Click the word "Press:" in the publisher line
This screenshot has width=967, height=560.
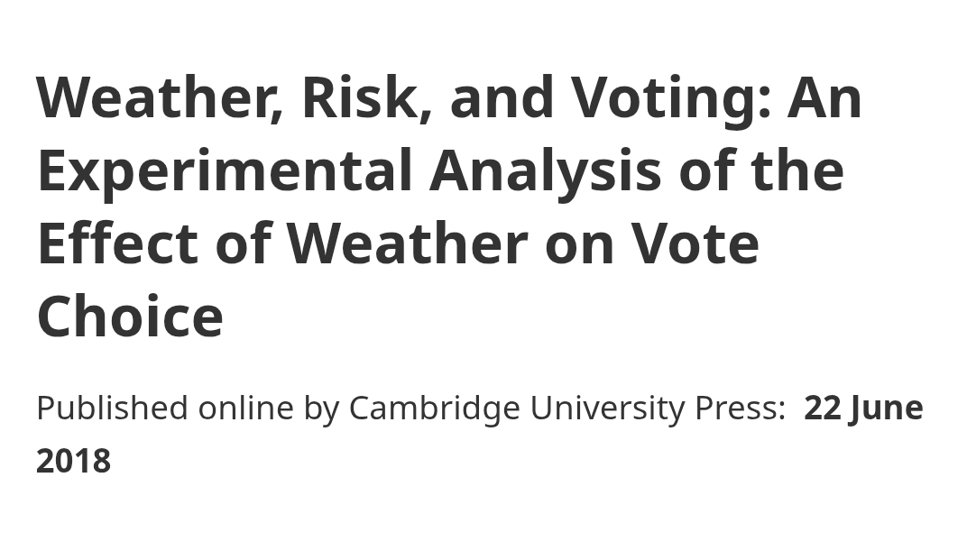740,408
